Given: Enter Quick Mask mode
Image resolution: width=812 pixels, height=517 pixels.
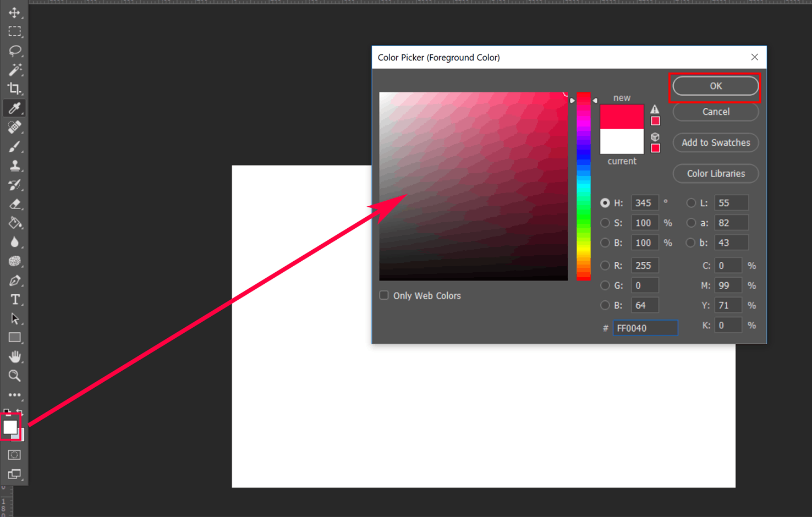Looking at the screenshot, I should tap(14, 454).
